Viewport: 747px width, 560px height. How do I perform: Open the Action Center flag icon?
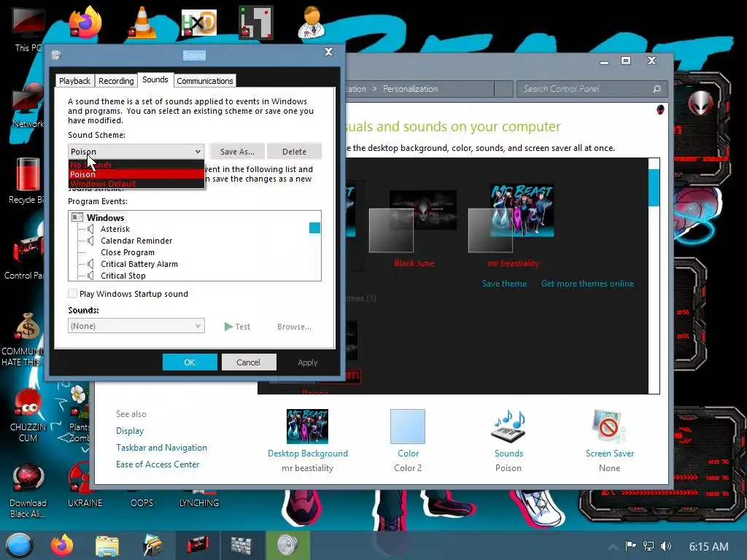tap(630, 546)
